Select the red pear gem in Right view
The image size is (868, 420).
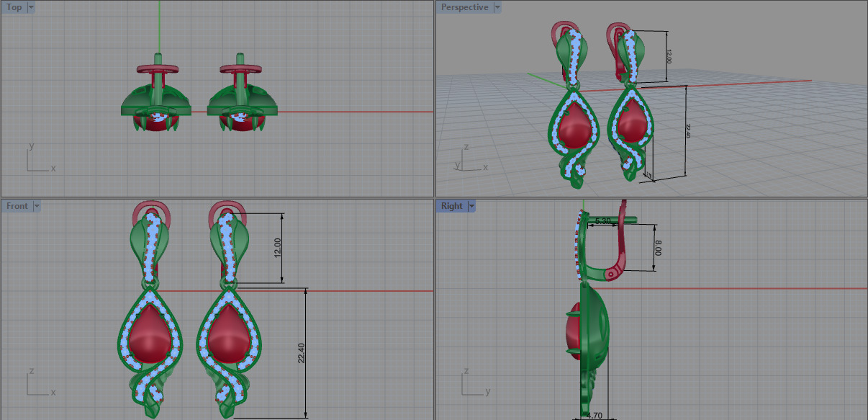[x=574, y=331]
